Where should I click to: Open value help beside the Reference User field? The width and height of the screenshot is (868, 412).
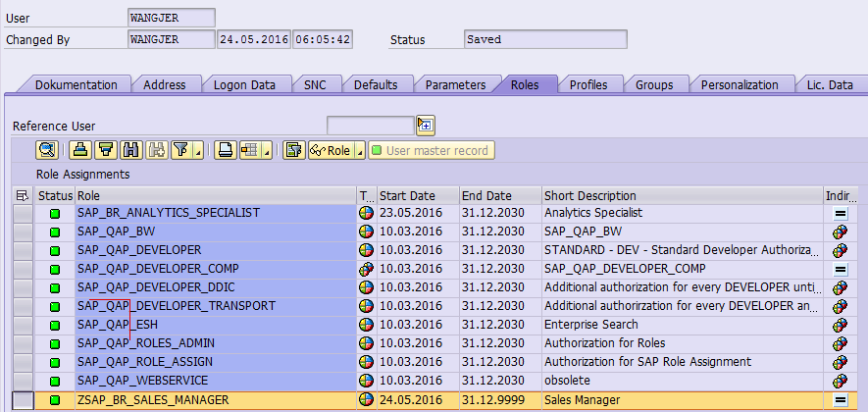[425, 126]
